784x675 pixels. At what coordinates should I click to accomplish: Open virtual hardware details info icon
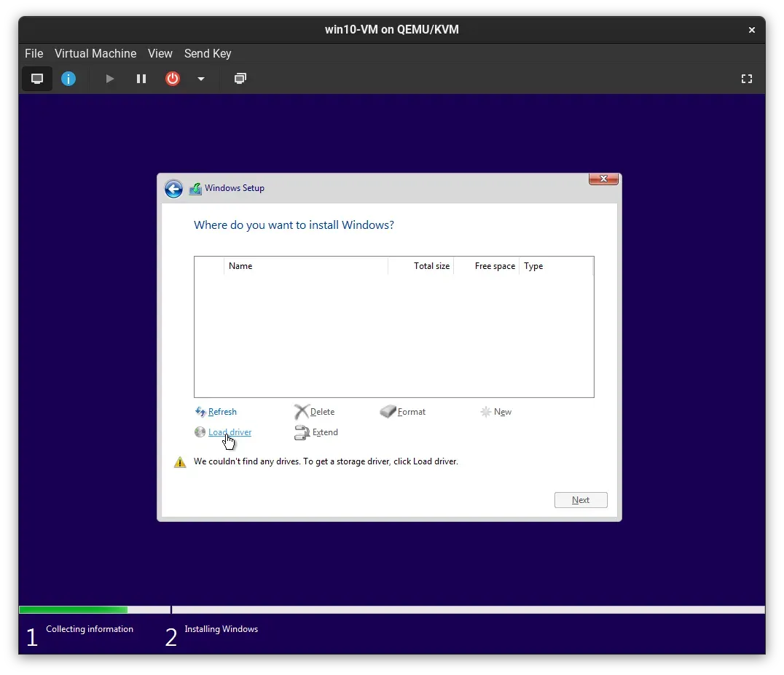point(68,79)
